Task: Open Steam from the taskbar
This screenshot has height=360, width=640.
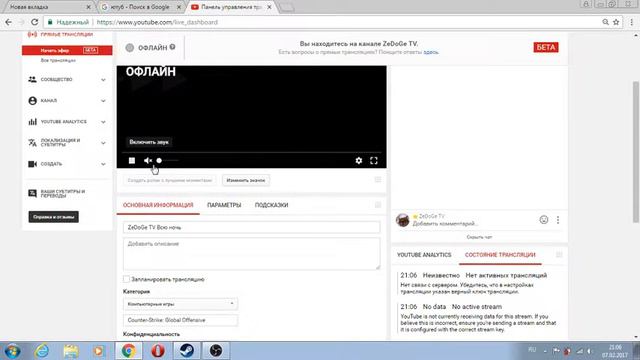Action: (x=187, y=351)
